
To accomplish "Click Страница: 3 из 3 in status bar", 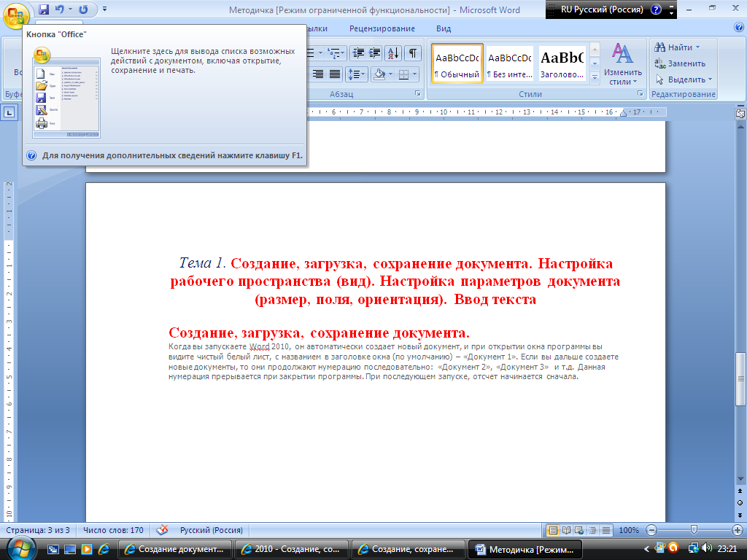I will click(x=38, y=530).
